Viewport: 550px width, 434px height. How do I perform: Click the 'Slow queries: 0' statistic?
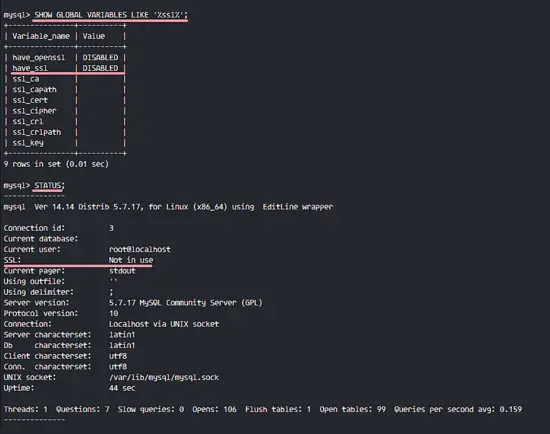(x=151, y=409)
